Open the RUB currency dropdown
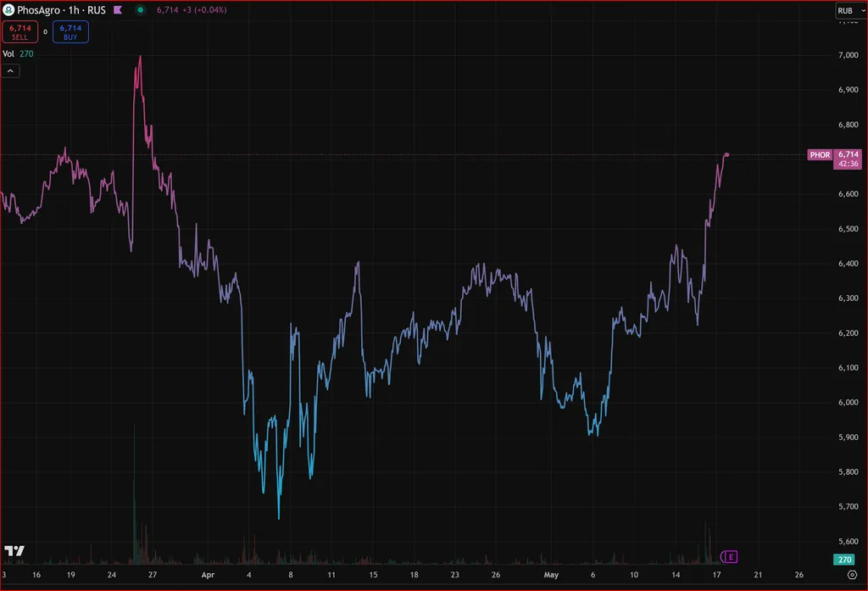This screenshot has width=868, height=591. coord(850,10)
